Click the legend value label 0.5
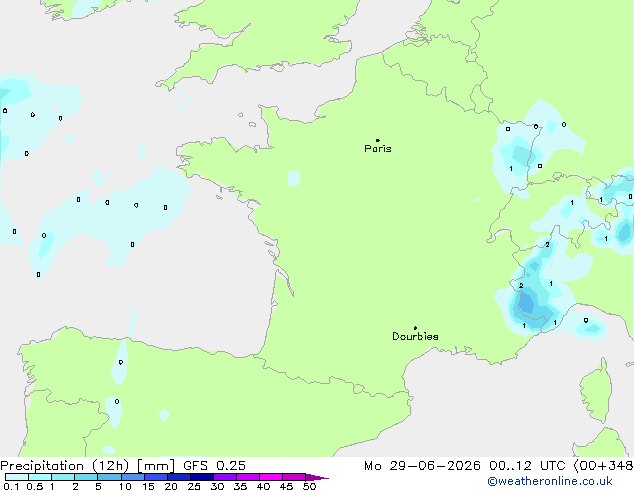 point(35,486)
